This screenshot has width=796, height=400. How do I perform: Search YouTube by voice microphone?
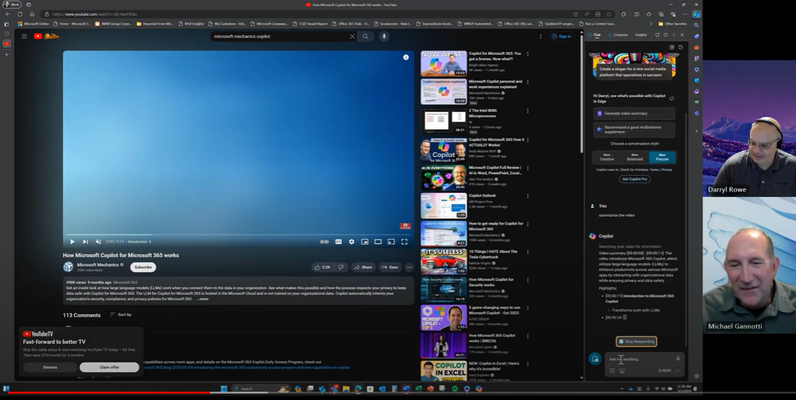[384, 37]
